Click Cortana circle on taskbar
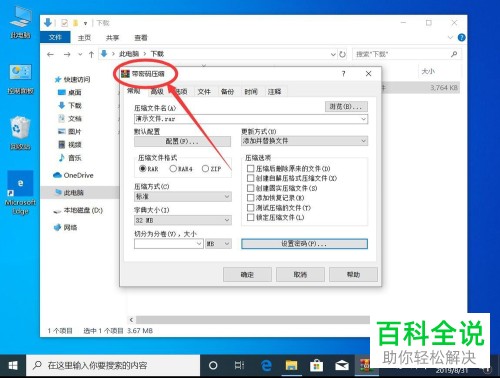 (213, 366)
